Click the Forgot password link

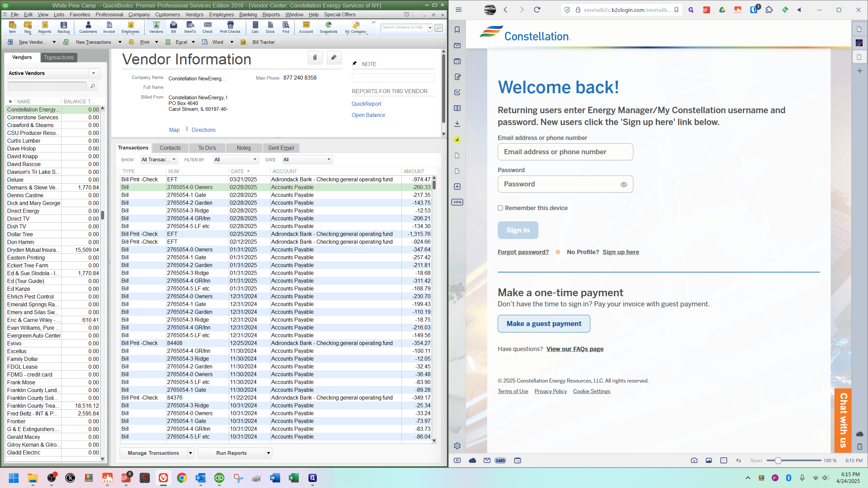[x=523, y=252]
